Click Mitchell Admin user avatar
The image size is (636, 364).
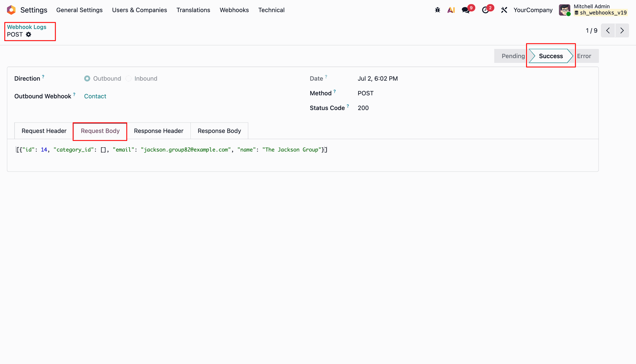564,10
